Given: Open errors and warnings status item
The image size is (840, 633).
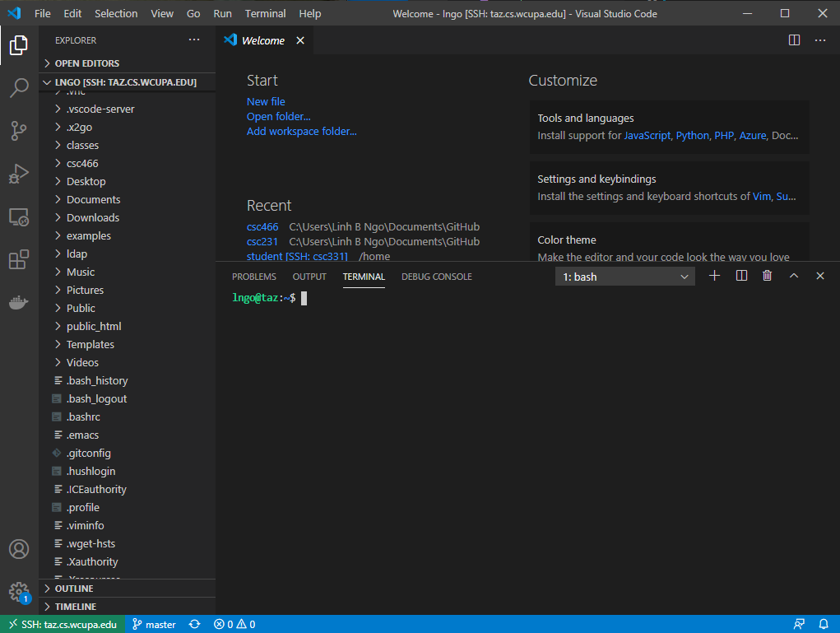Looking at the screenshot, I should 234,625.
